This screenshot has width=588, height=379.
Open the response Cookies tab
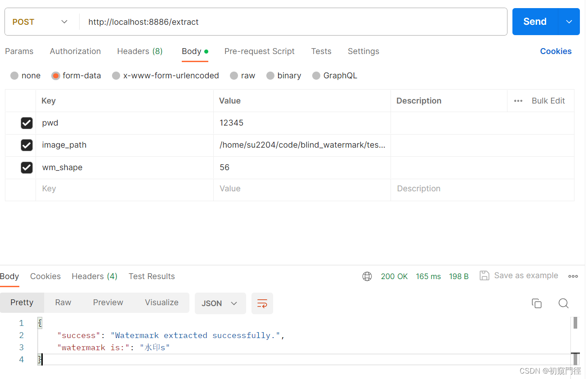(45, 276)
